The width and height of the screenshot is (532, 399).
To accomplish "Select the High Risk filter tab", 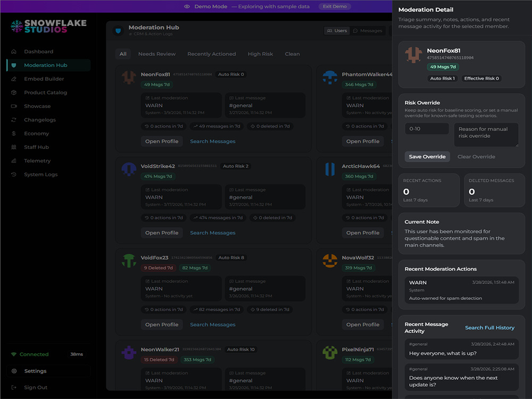I will (x=260, y=54).
